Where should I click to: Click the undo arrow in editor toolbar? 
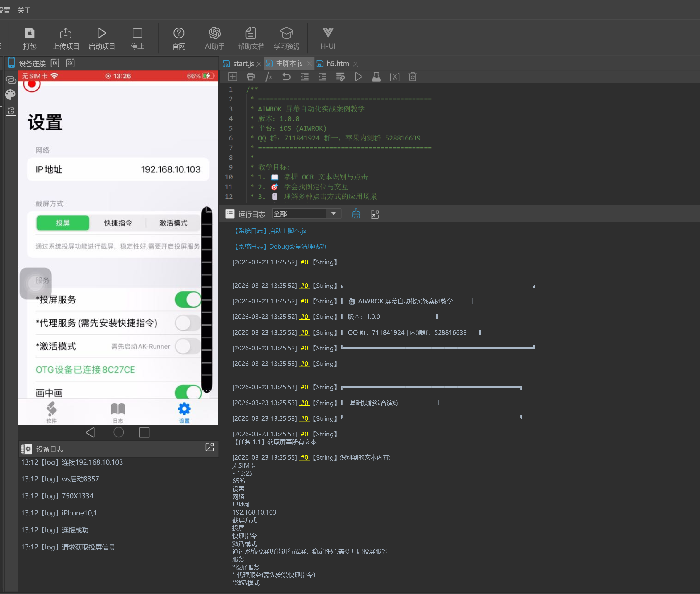(x=286, y=77)
